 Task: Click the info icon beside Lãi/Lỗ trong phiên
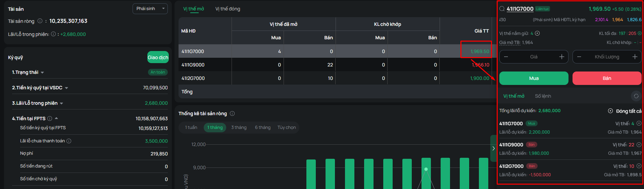click(53, 34)
